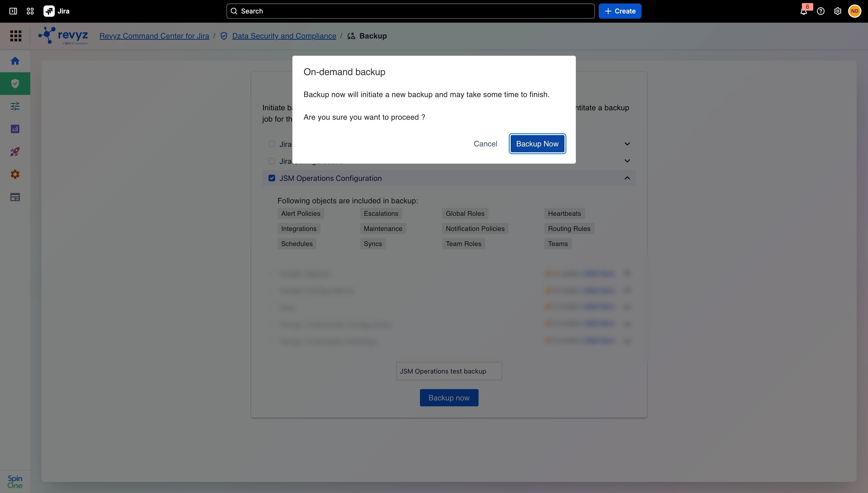Open the Jira app switcher icon
Screen dimensions: 868x493
(x=30, y=11)
